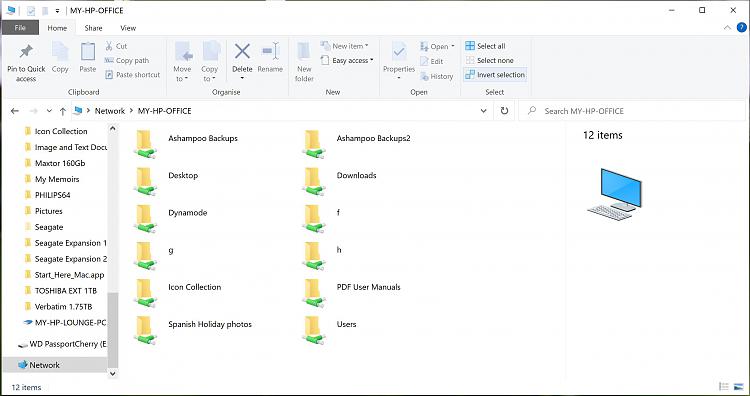Click navigation pane scrollbar down arrow

click(113, 374)
